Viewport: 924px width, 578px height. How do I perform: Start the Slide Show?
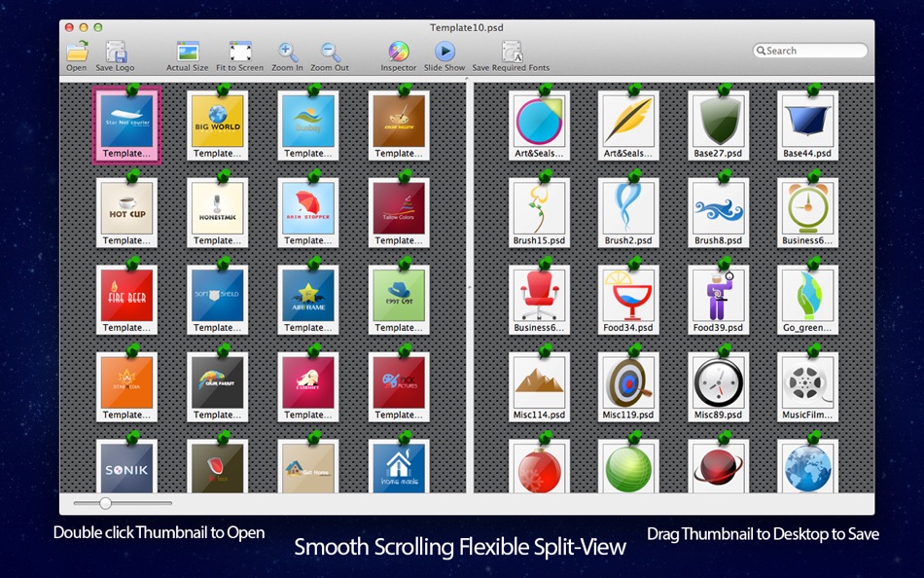444,52
